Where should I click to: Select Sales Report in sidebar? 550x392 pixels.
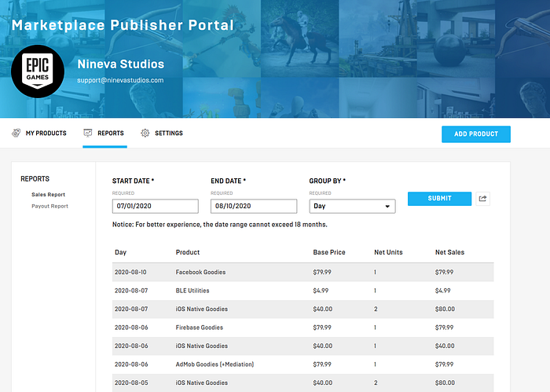[49, 195]
